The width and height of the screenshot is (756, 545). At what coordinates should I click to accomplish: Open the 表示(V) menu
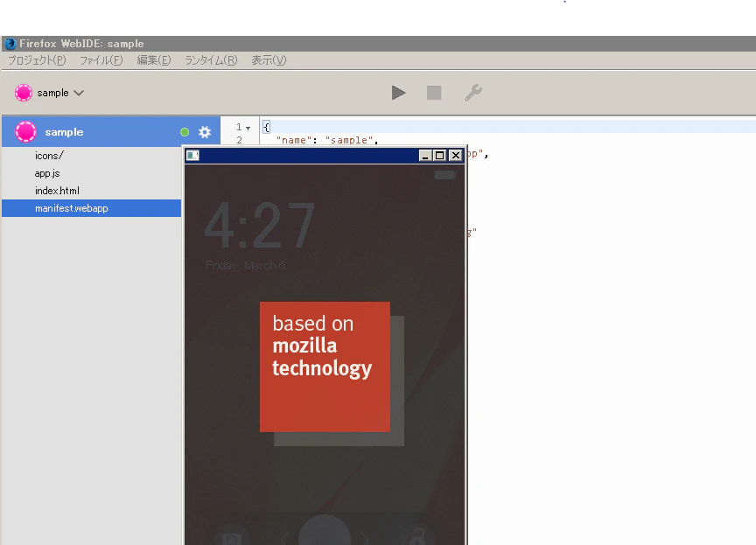click(x=269, y=60)
